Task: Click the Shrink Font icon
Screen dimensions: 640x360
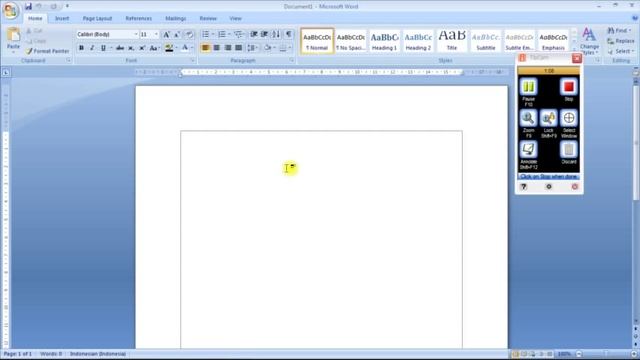Action: (177, 35)
